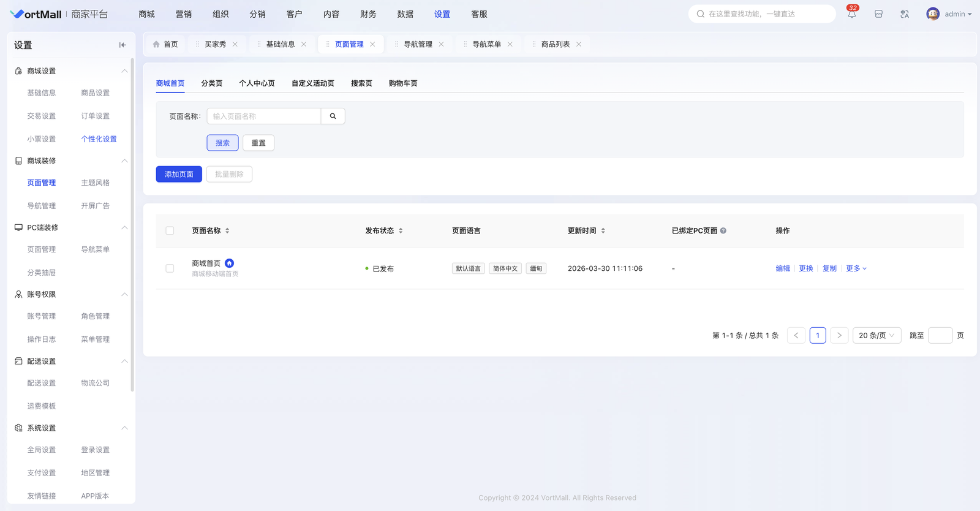Click the store icon in top bar
Screen dimensions: 980x511
coord(878,14)
